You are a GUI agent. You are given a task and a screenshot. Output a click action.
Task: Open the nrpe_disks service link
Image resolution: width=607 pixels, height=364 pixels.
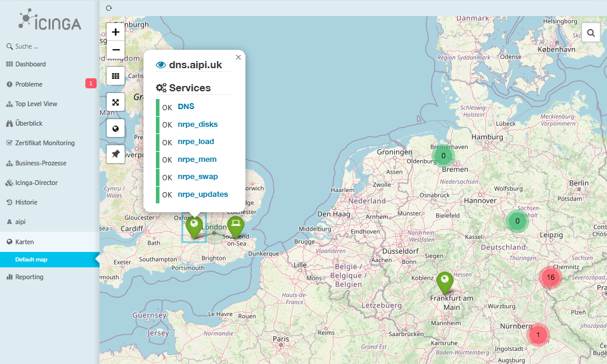(197, 124)
